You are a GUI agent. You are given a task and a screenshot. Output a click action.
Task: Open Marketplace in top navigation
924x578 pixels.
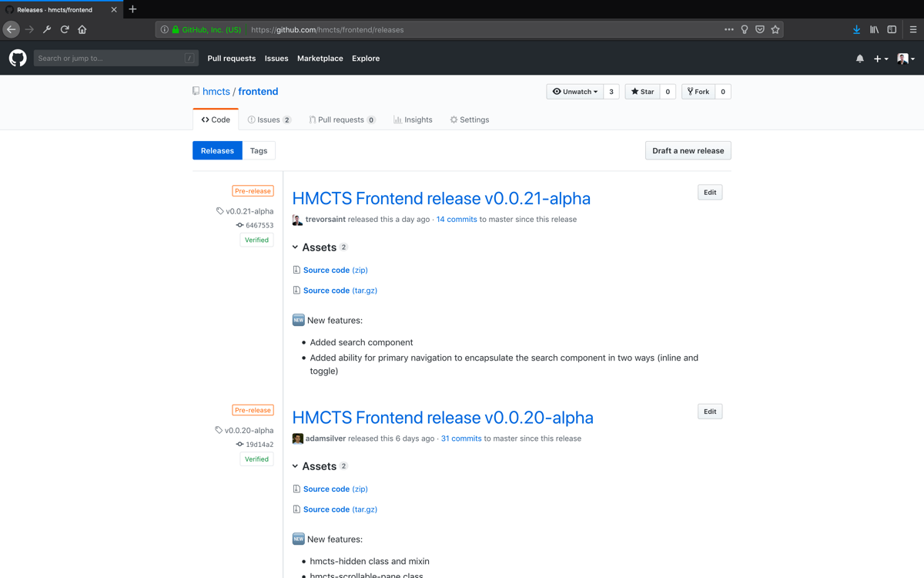click(x=320, y=59)
